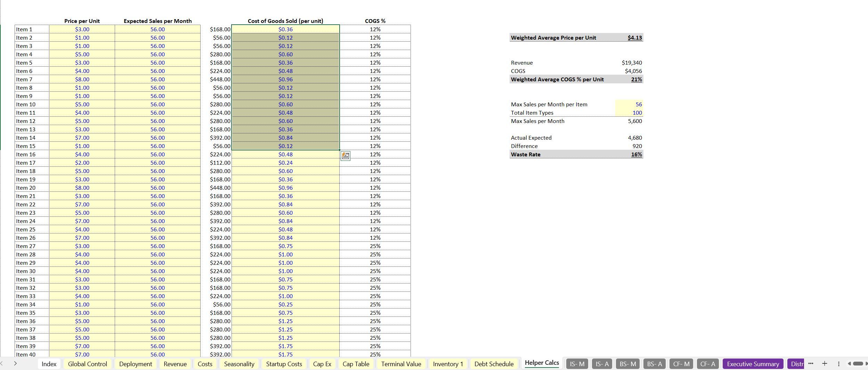Image resolution: width=868 pixels, height=370 pixels.
Task: Click Item 10 row label
Action: tap(26, 104)
